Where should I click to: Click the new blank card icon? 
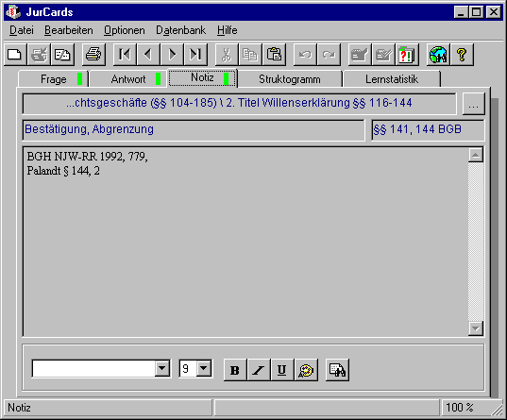point(15,55)
